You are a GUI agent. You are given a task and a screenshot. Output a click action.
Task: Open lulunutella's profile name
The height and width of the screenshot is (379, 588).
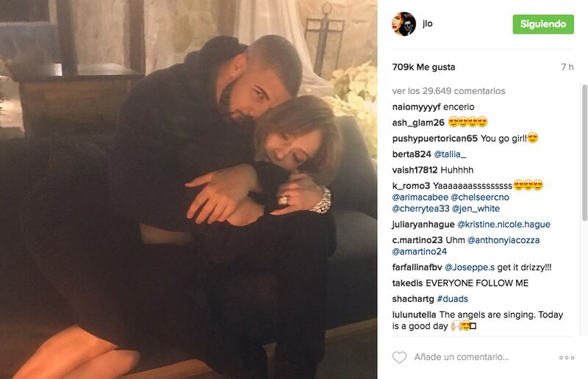[414, 314]
